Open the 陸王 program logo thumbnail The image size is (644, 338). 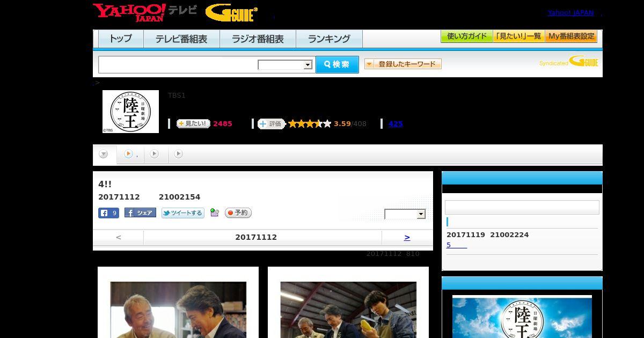coord(130,112)
